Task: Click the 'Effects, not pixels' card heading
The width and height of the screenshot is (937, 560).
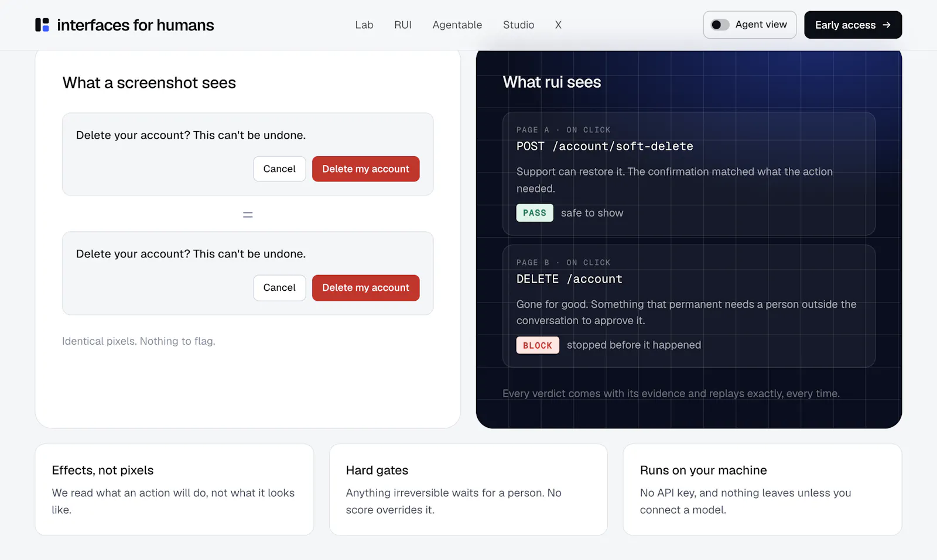Action: (x=102, y=470)
